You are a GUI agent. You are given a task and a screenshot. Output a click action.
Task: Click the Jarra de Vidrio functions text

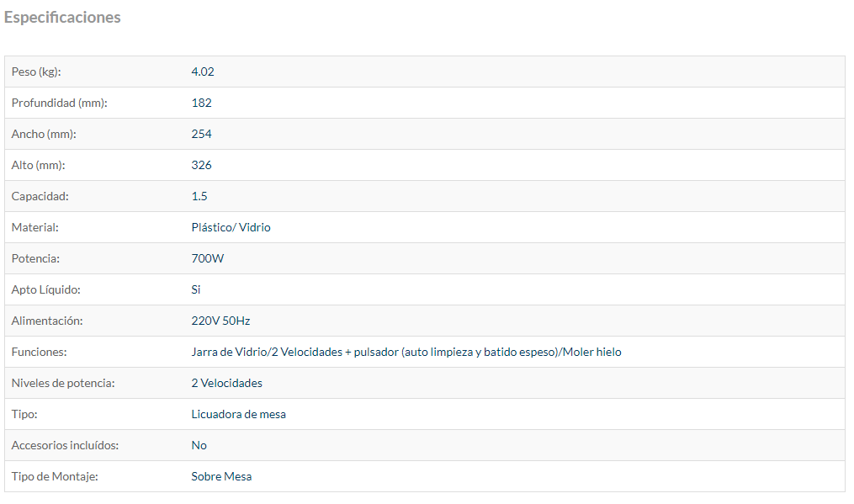coord(406,352)
